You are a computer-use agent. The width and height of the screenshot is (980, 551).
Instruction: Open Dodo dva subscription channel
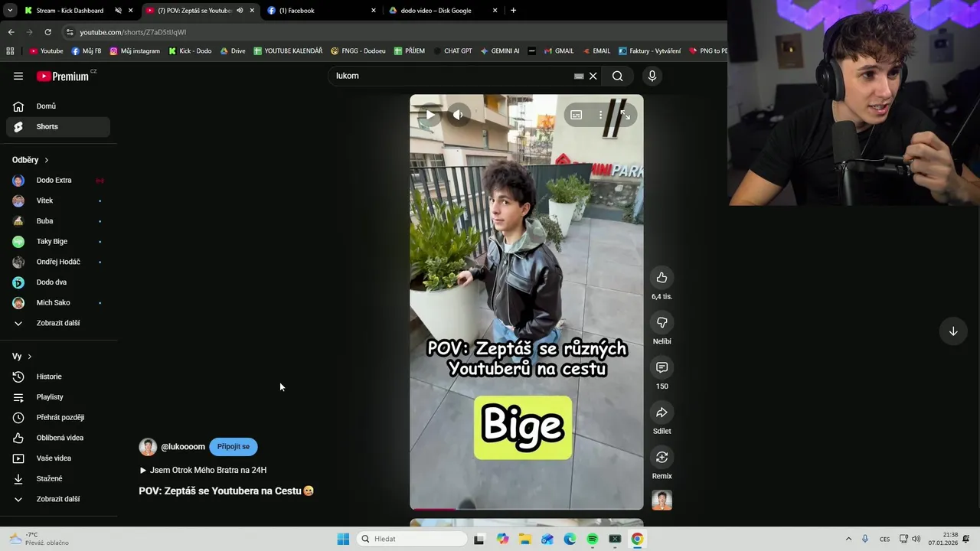tap(58, 282)
